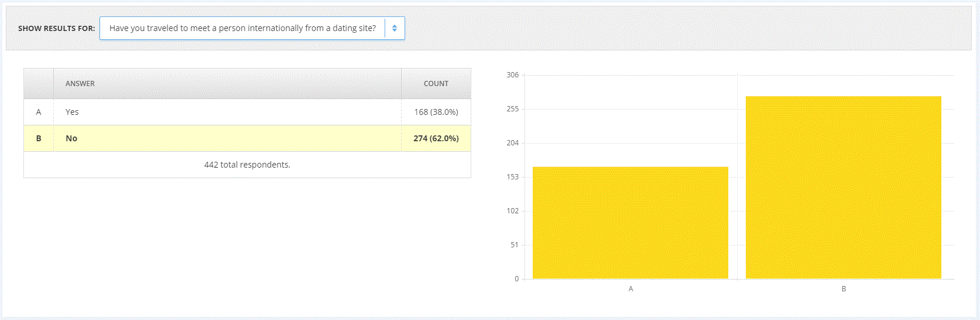Select the highlighted 'No' answer row
This screenshot has height=320, width=980.
click(247, 138)
